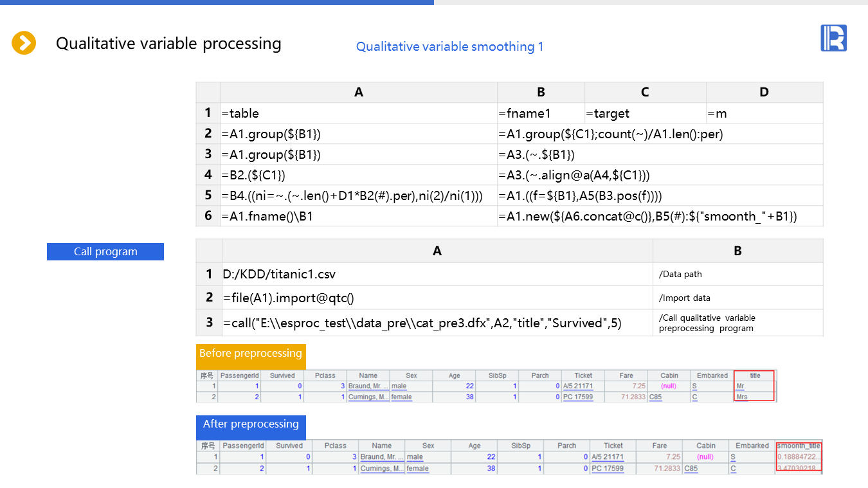Screen dimensions: 868x488
Task: Select the =file(A1).import@qtc() cell
Action: (437, 298)
